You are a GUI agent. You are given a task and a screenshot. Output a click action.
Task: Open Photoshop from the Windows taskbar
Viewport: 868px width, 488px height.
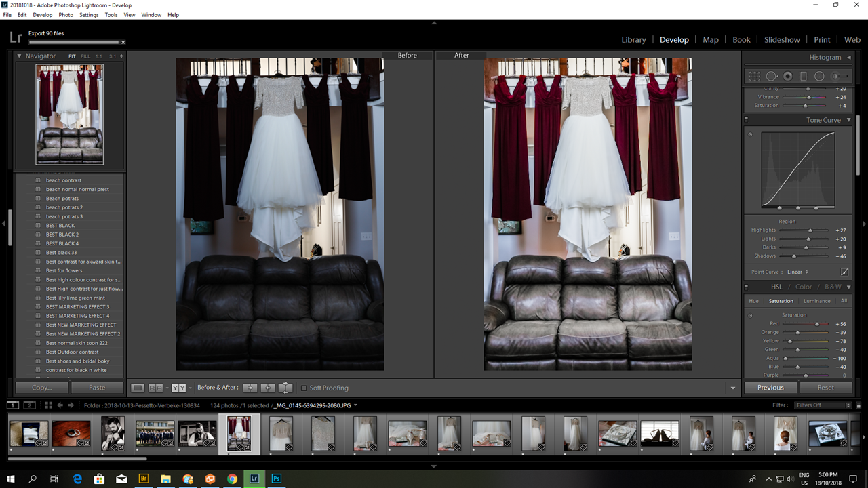click(x=277, y=479)
